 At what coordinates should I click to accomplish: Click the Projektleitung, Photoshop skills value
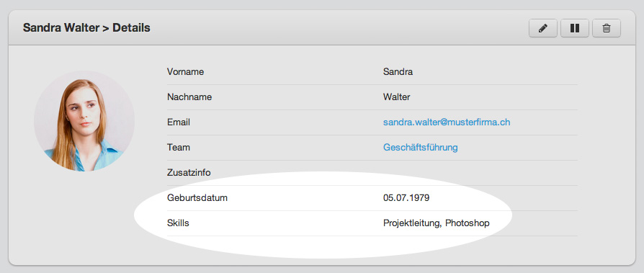(437, 223)
